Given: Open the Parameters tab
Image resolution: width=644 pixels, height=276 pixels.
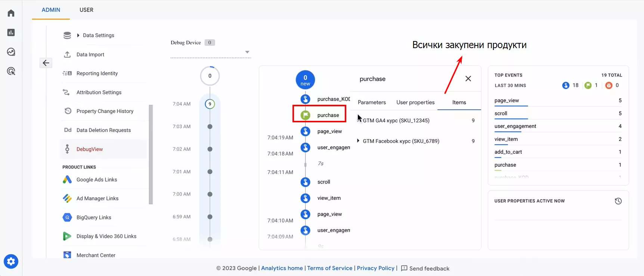Looking at the screenshot, I should (372, 102).
